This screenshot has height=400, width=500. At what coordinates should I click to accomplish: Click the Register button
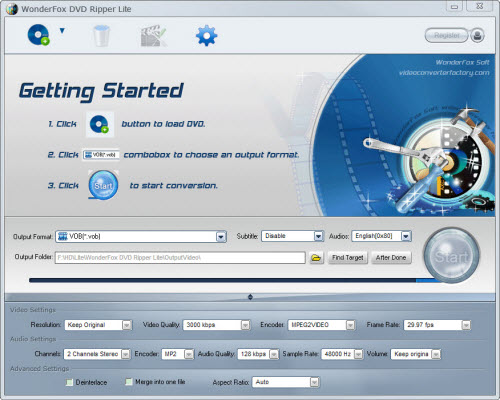(x=446, y=35)
